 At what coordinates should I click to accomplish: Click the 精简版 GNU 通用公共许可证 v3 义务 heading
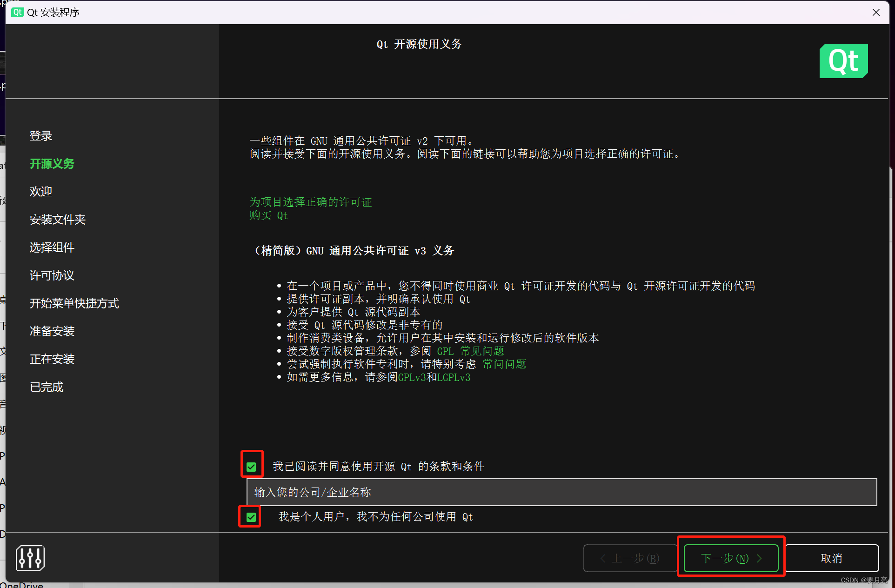pyautogui.click(x=353, y=251)
